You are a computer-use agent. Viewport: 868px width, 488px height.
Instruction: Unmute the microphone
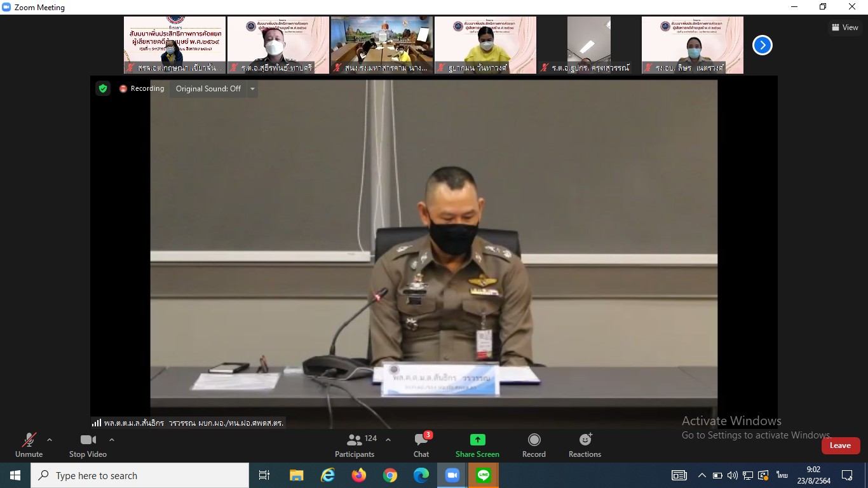(29, 445)
